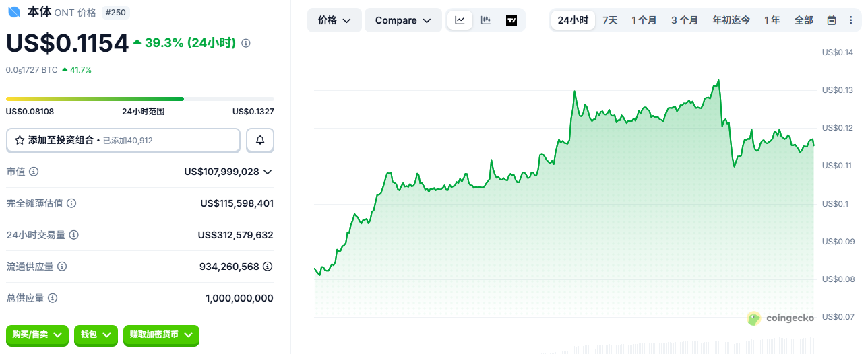Switch to candlestick chart icon
This screenshot has width=868, height=354.
[485, 20]
